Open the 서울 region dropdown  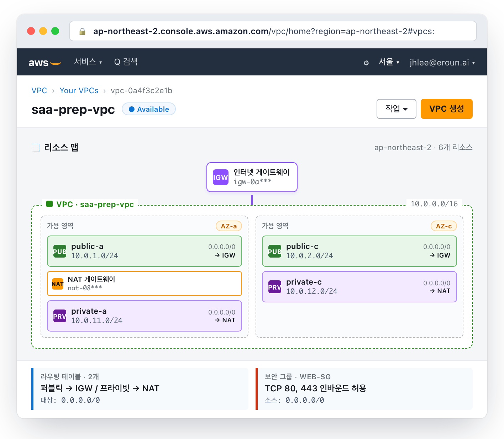[389, 62]
